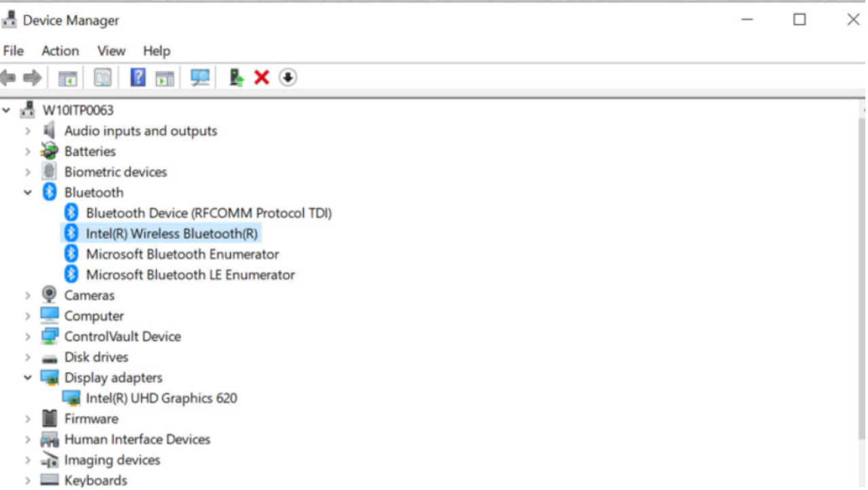
Task: Expand the Audio inputs and outputs category
Action: tap(28, 131)
